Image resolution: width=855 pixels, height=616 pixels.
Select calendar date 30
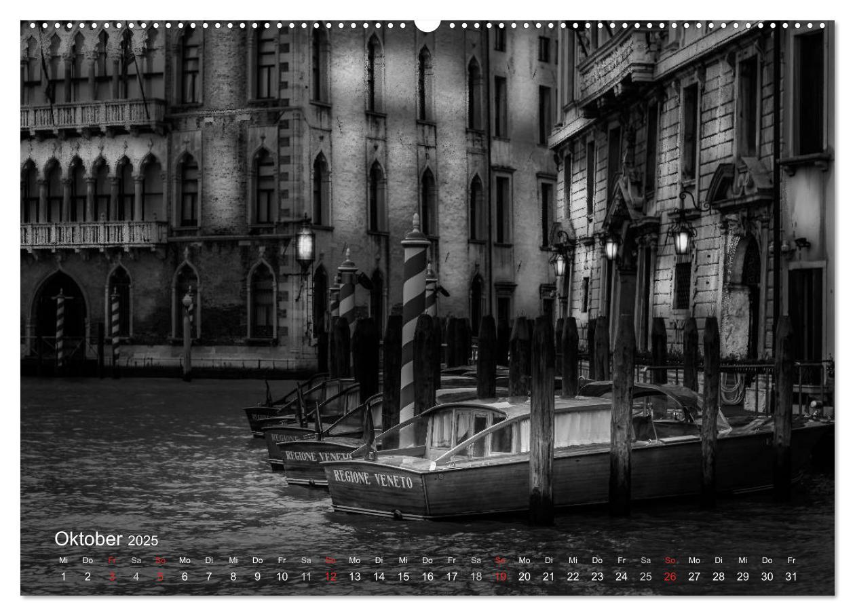click(x=767, y=577)
